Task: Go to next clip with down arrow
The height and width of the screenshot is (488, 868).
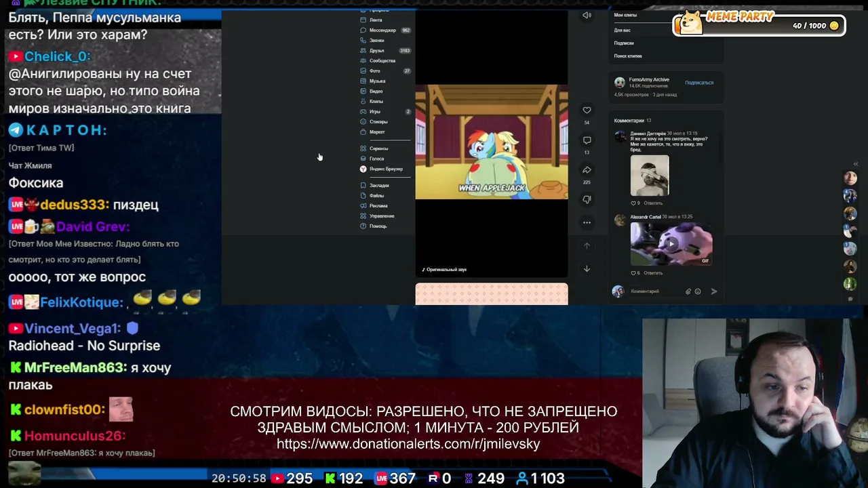Action: click(587, 269)
